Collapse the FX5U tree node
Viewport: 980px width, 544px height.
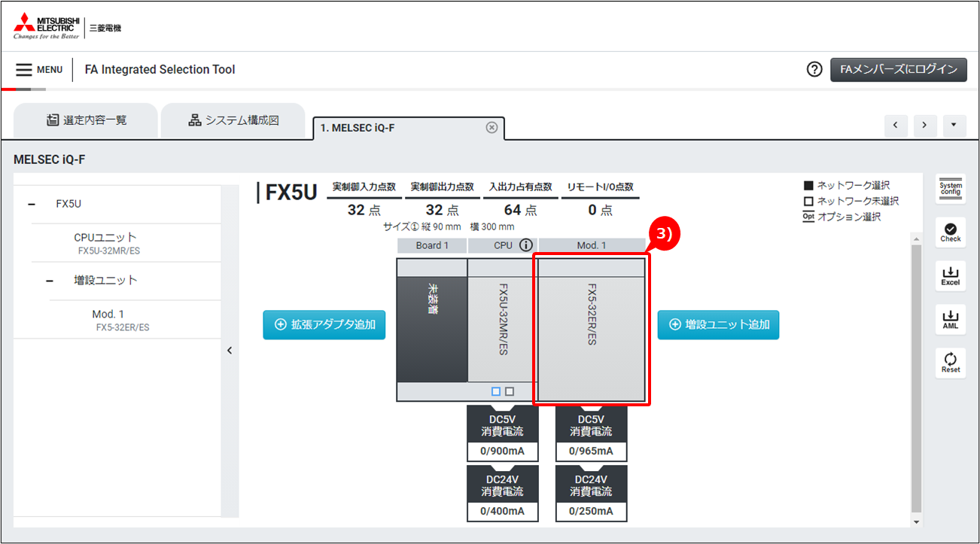coord(31,204)
